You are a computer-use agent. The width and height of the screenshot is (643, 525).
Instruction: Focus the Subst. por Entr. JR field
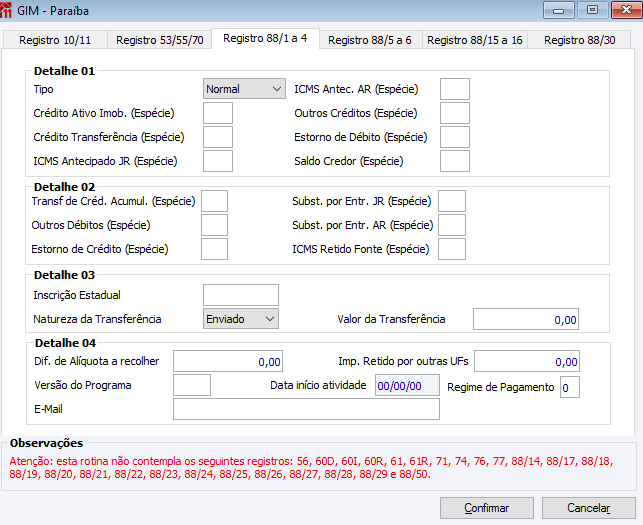point(452,201)
